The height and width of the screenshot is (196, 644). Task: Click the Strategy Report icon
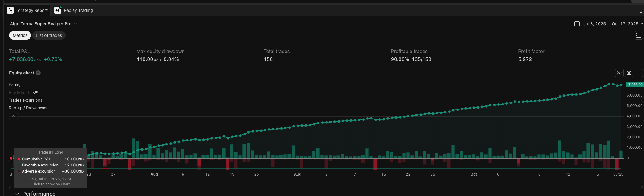click(x=10, y=10)
